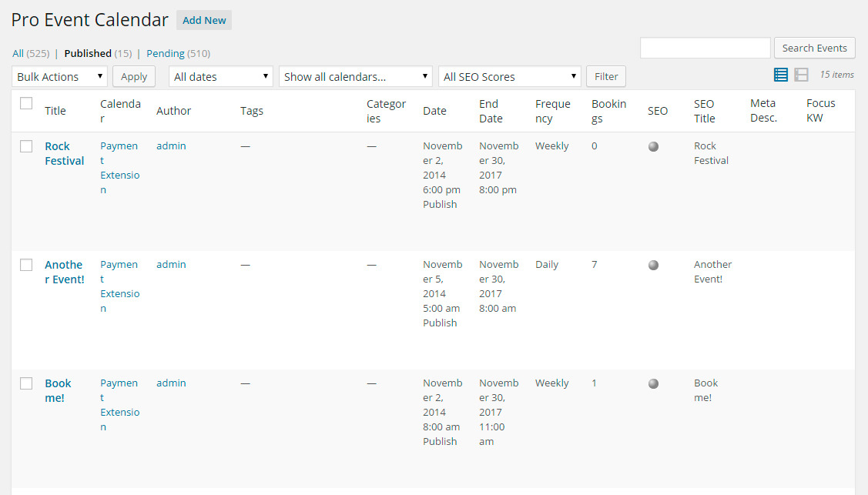This screenshot has height=495, width=868.
Task: Click the Filter button
Action: [x=606, y=76]
